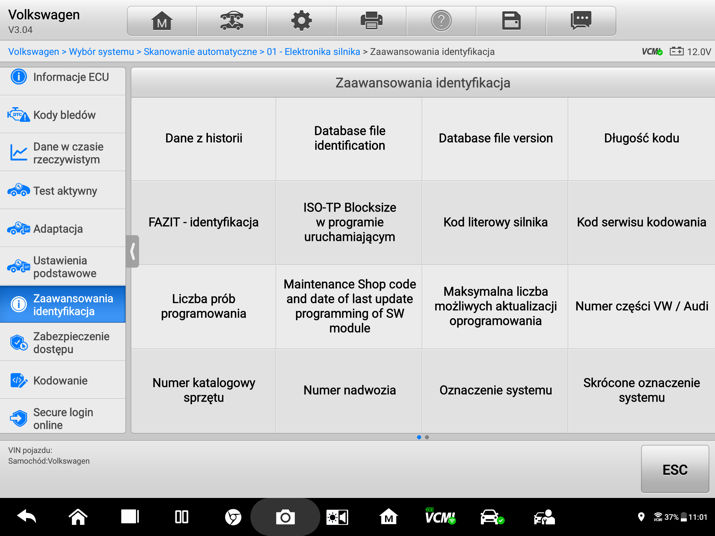Collapse the sidebar with arrow handle

coord(132,251)
